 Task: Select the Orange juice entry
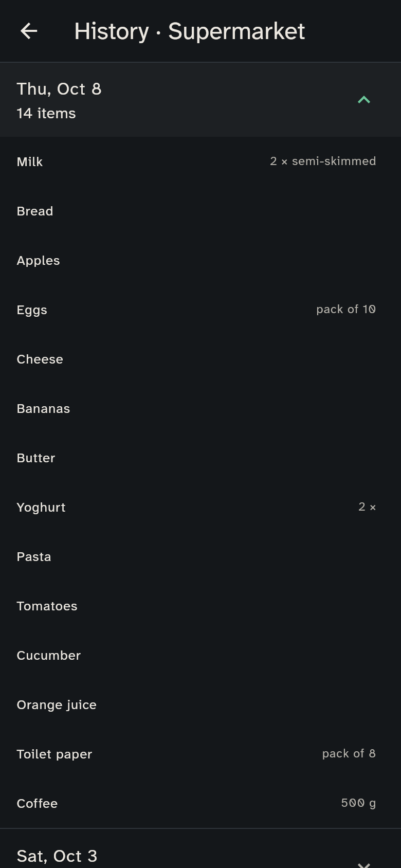[200, 704]
